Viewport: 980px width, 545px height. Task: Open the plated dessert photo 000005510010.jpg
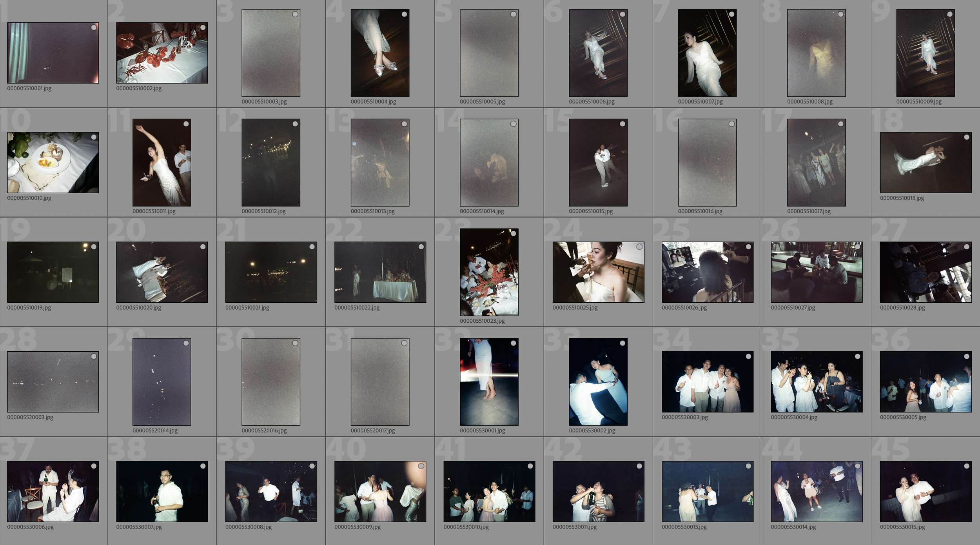tap(53, 162)
